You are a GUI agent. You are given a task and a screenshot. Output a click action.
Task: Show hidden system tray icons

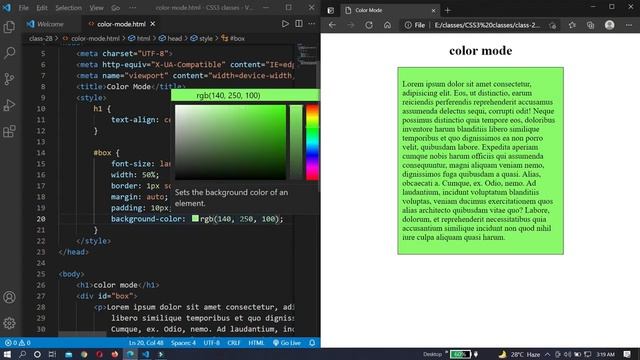pyautogui.click(x=547, y=354)
